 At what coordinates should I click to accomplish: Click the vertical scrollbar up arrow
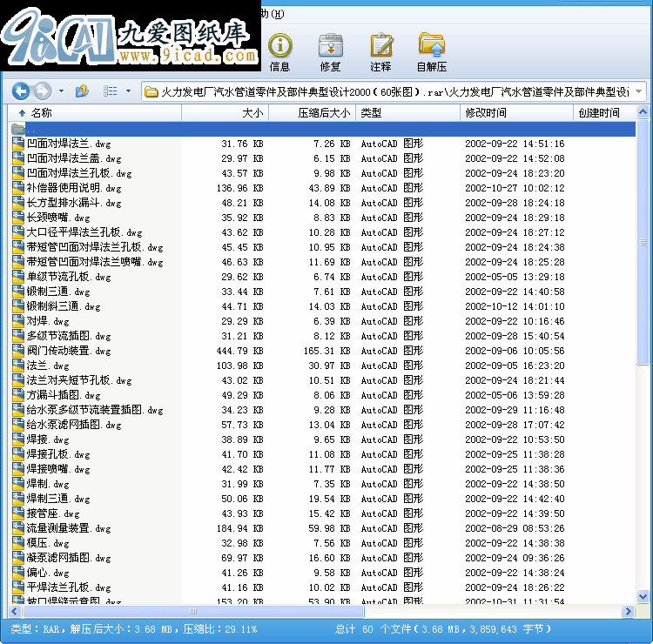pyautogui.click(x=643, y=112)
